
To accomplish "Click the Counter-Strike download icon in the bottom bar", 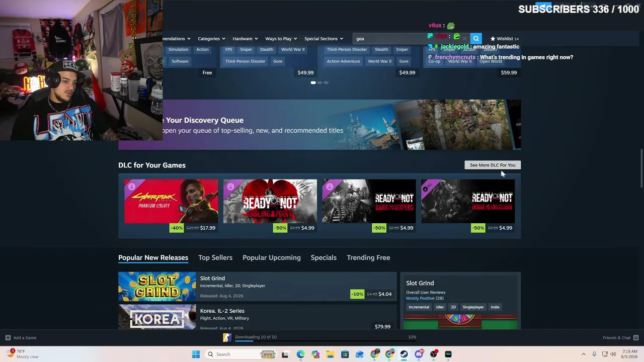I will coord(227,338).
